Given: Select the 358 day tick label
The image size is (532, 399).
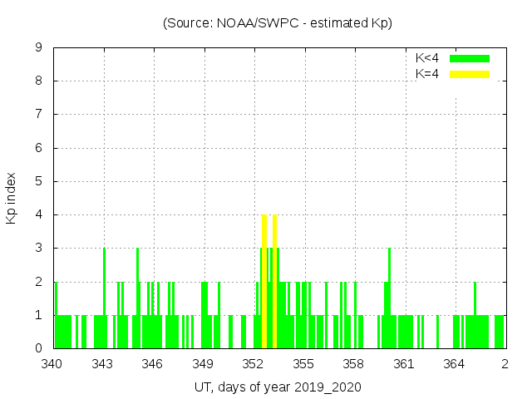Looking at the screenshot, I should point(353,363).
